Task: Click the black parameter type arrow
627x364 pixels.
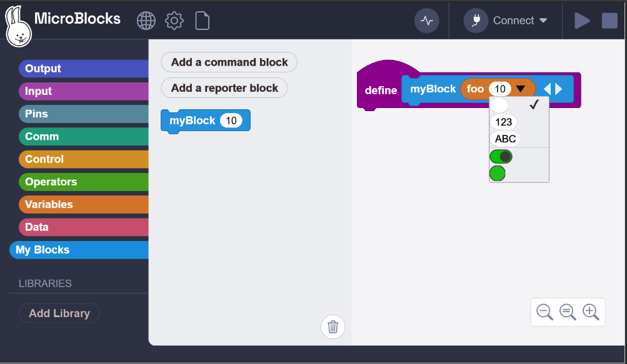Action: click(521, 89)
